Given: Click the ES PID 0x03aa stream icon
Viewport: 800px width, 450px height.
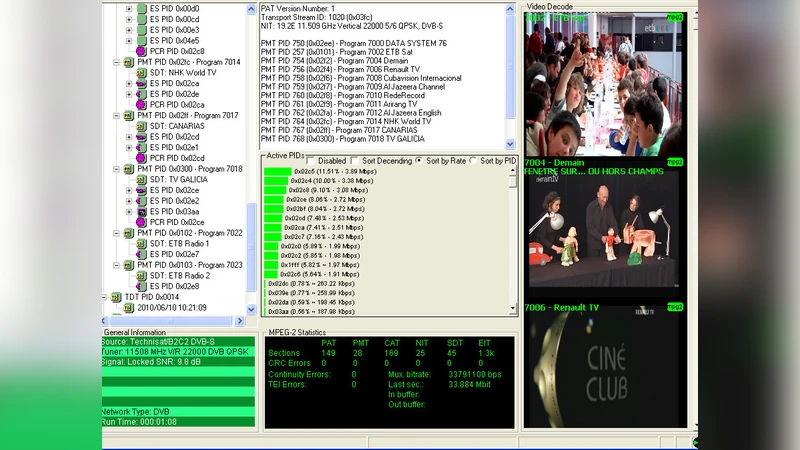Looking at the screenshot, I should (142, 212).
